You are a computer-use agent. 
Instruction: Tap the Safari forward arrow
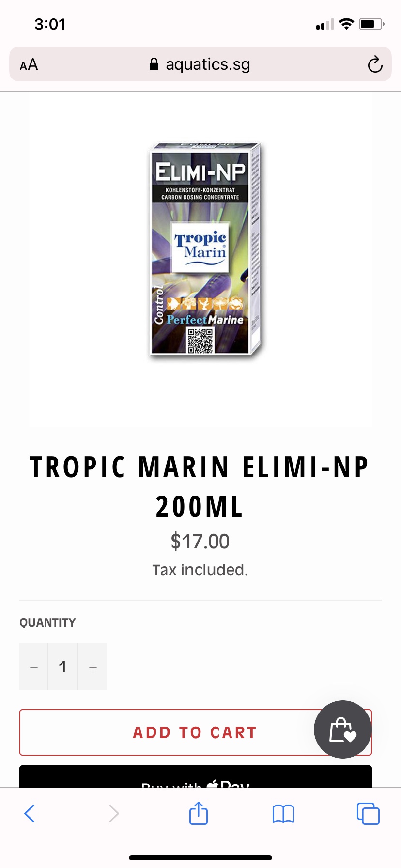[113, 813]
